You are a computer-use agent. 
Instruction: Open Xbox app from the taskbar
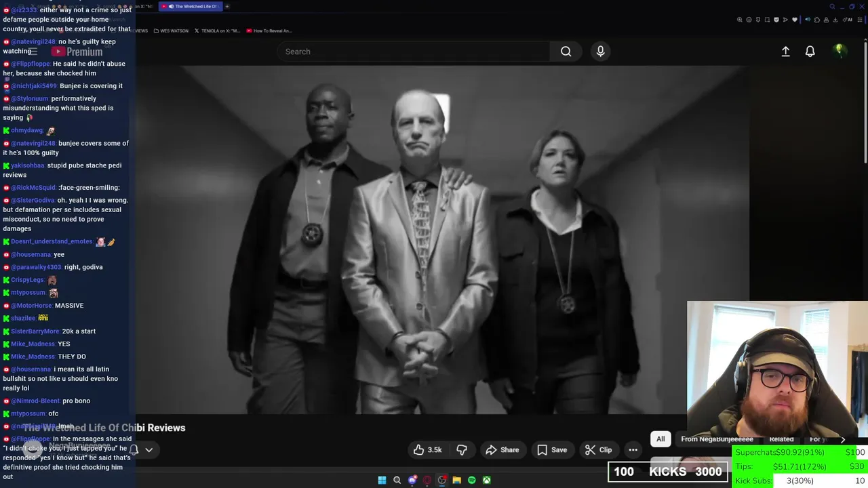tap(487, 480)
